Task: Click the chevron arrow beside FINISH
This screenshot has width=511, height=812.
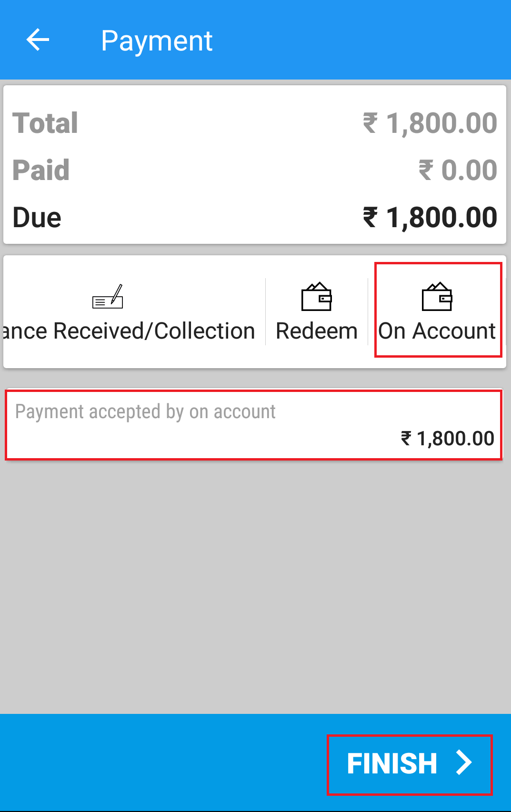Action: [x=463, y=762]
